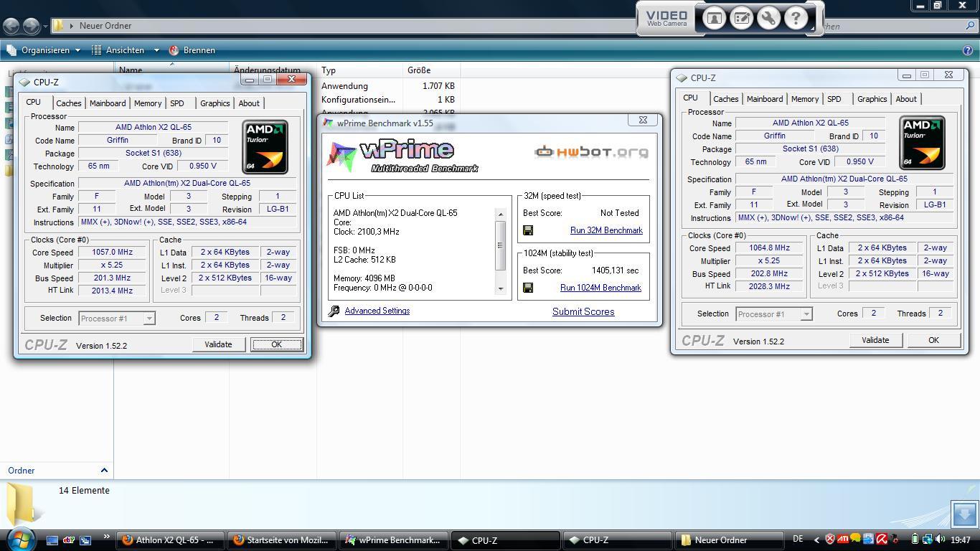Go back in Explorer
This screenshot has height=551, width=980.
point(11,26)
